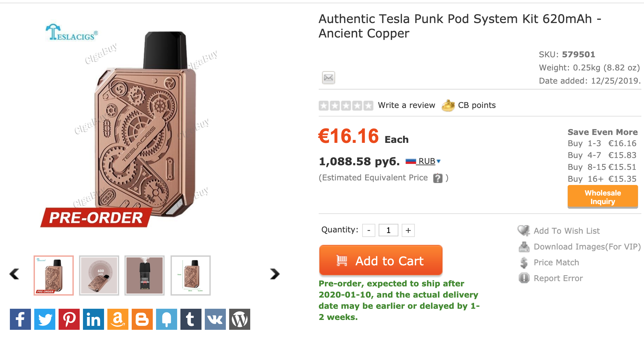
Task: Share product on LinkedIn
Action: [94, 319]
